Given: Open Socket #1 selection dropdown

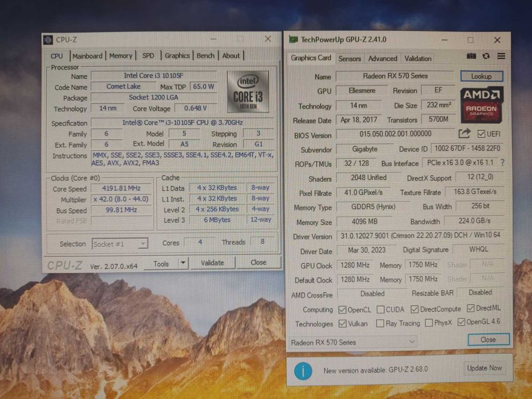Looking at the screenshot, I should 120,243.
